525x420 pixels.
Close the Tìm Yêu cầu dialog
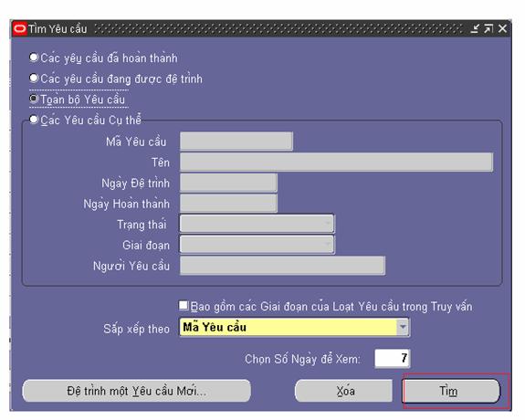point(502,29)
